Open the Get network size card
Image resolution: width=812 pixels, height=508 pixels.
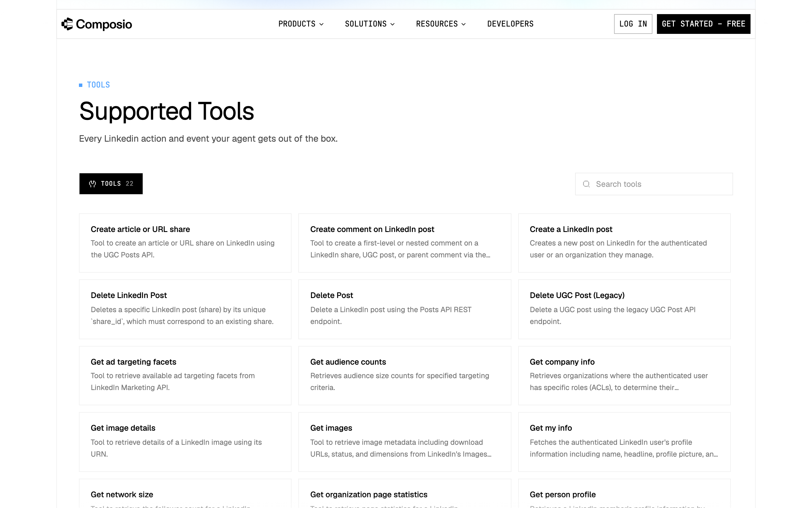(x=185, y=493)
